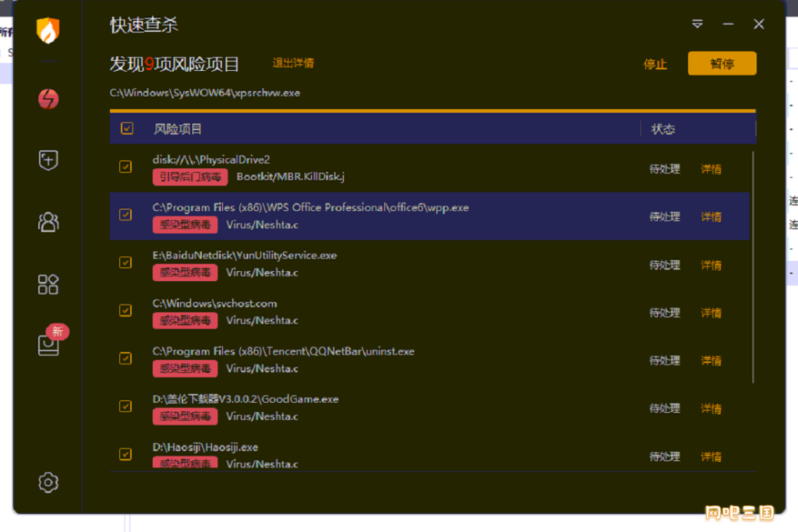Pause the scan with the 暂停 button
798x532 pixels.
pos(722,64)
